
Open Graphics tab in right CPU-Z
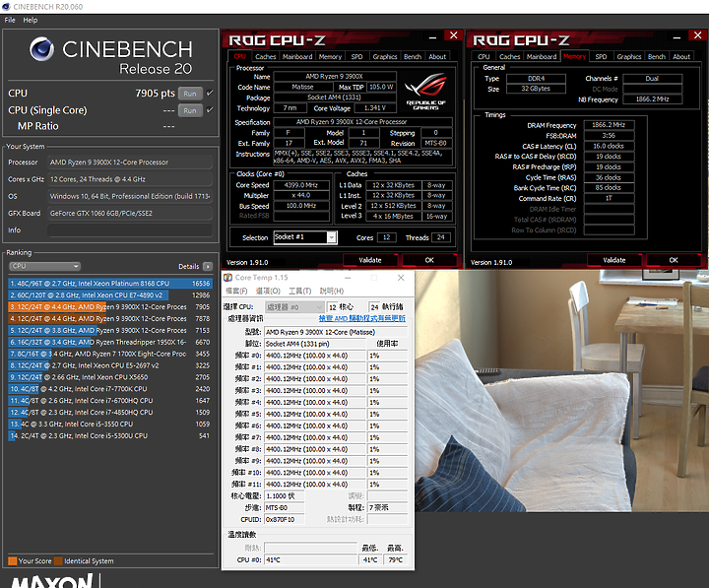coord(629,57)
